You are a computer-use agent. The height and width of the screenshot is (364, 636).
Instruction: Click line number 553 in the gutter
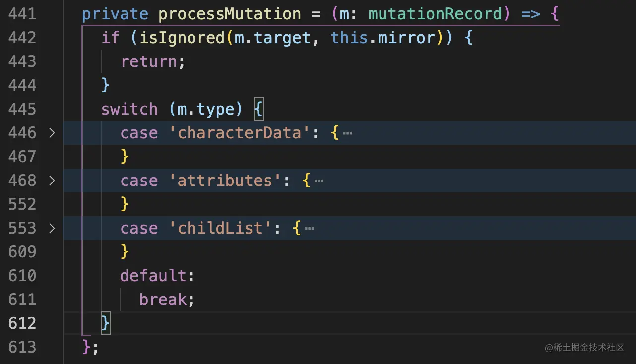[x=22, y=228]
